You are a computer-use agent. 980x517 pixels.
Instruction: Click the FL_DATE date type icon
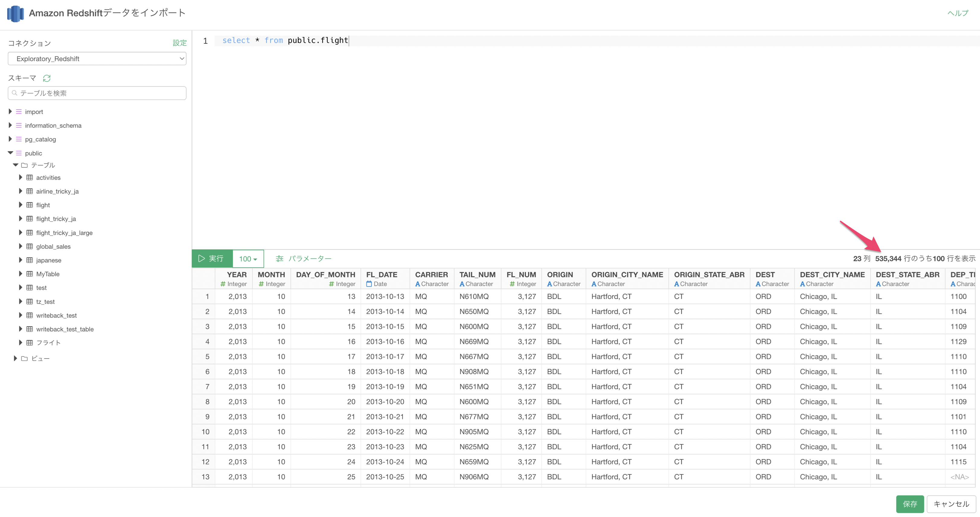369,284
